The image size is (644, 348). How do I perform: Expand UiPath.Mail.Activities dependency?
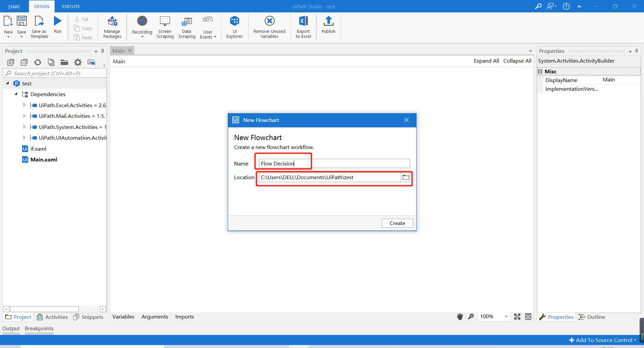pos(24,116)
